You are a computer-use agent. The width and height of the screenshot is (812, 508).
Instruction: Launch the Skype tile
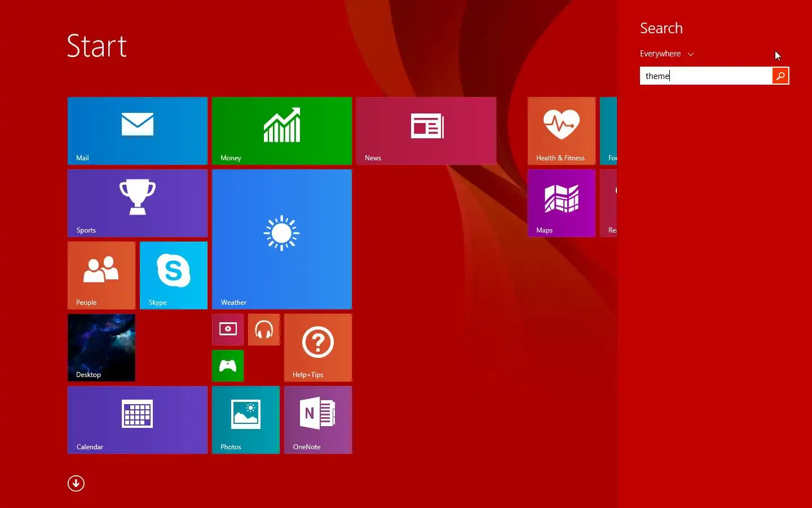(174, 275)
